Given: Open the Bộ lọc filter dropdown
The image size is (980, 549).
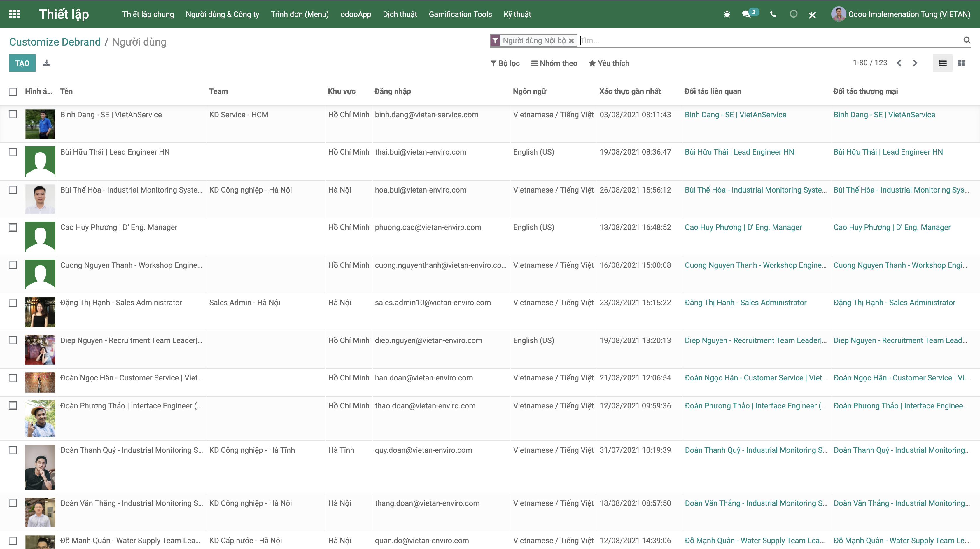Looking at the screenshot, I should (x=505, y=63).
